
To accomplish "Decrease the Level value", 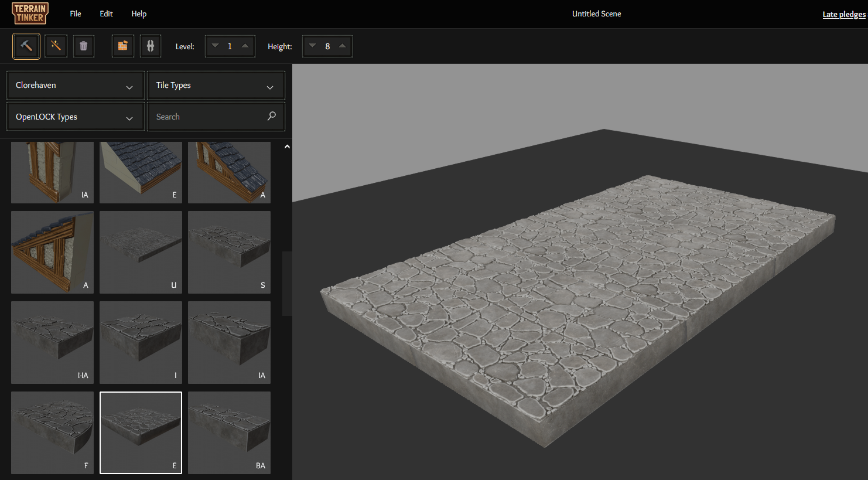I will (215, 46).
